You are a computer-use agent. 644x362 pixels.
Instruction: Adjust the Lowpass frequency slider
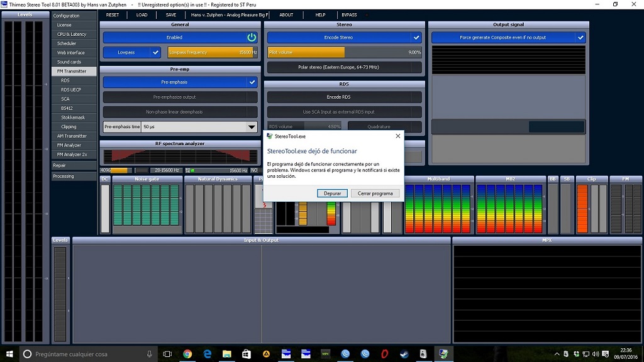coord(213,52)
